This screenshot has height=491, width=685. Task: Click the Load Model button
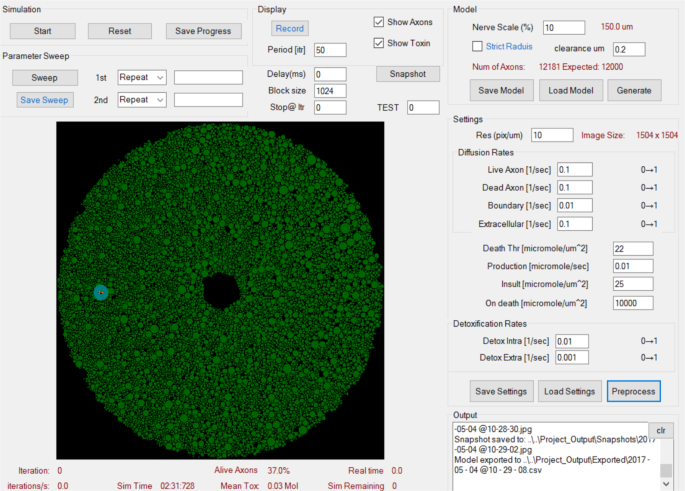point(569,90)
